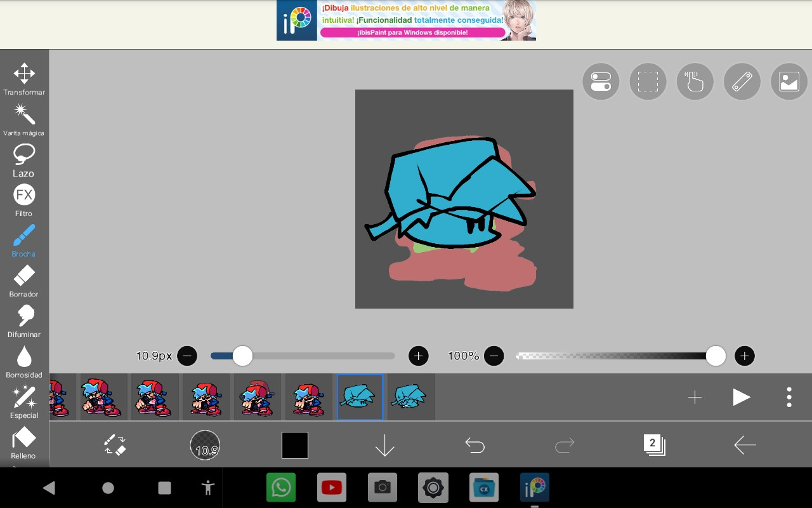
Task: Tap the Android home circle button
Action: (x=108, y=488)
